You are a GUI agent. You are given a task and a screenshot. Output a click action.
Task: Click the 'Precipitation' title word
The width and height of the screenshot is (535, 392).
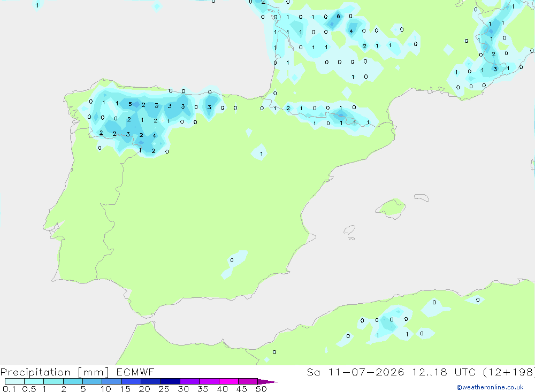(35, 372)
